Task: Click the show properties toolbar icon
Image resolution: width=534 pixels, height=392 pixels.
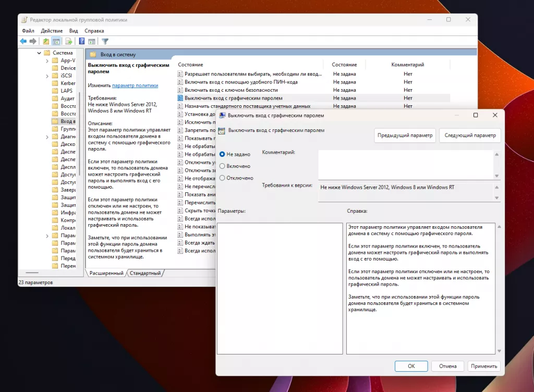Action: click(92, 41)
